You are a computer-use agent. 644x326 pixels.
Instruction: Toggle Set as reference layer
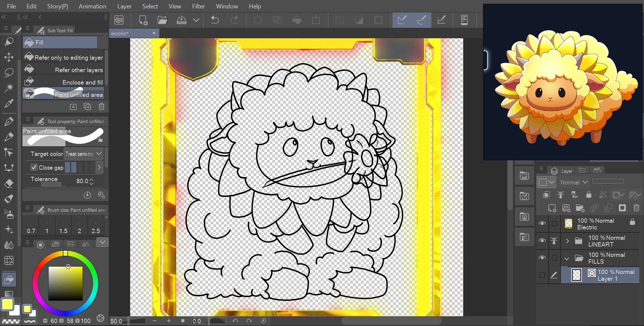560,195
